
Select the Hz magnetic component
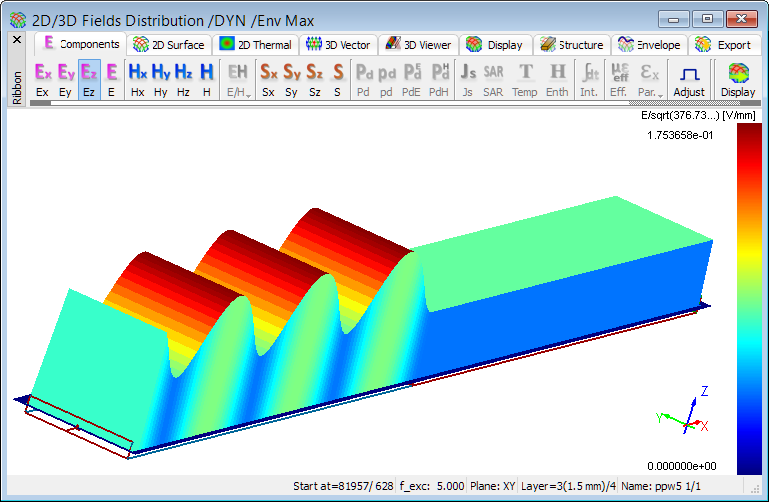point(183,79)
